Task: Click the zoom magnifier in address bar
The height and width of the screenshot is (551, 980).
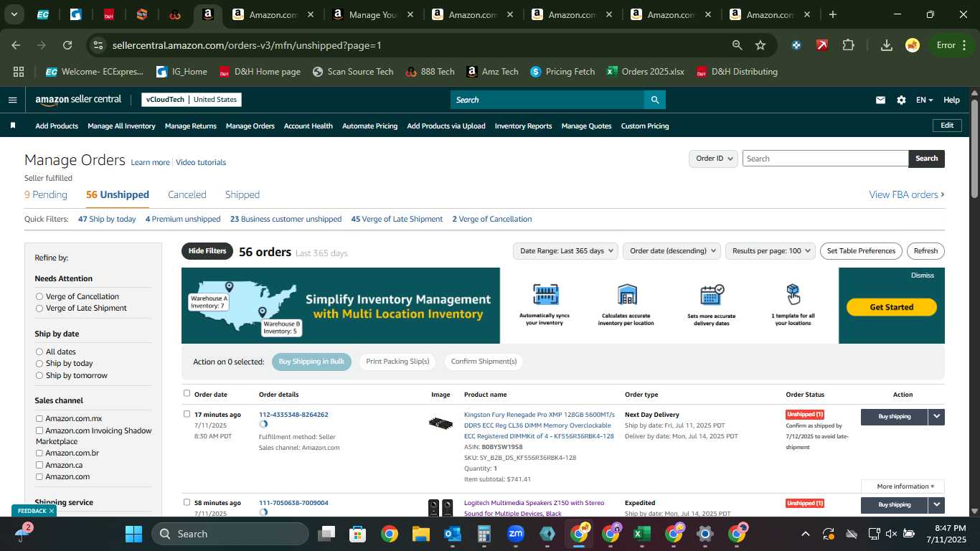Action: tap(737, 45)
